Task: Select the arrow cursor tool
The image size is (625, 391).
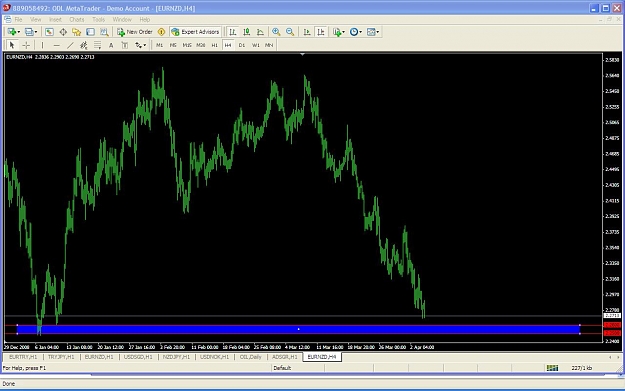Action: (x=12, y=45)
